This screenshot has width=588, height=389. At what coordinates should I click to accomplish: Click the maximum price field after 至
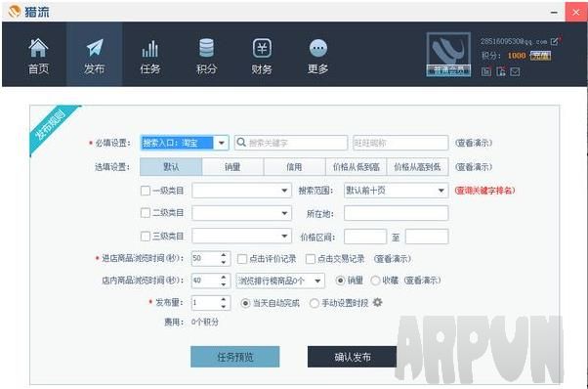(427, 237)
